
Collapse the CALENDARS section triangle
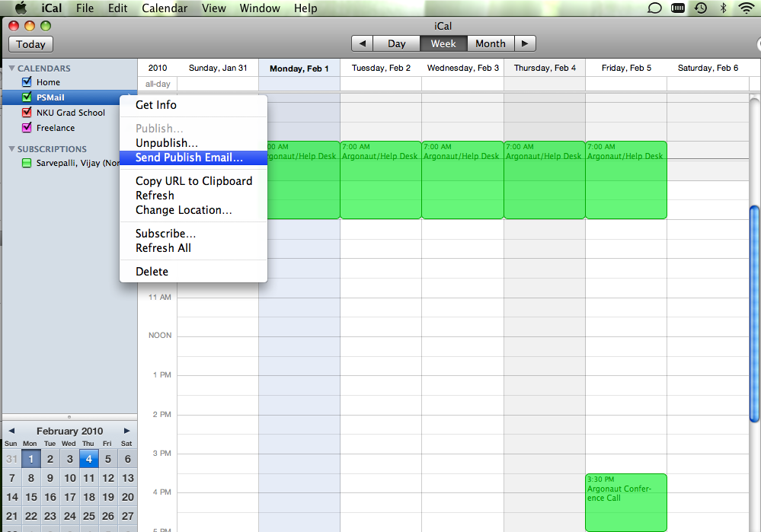pos(11,68)
